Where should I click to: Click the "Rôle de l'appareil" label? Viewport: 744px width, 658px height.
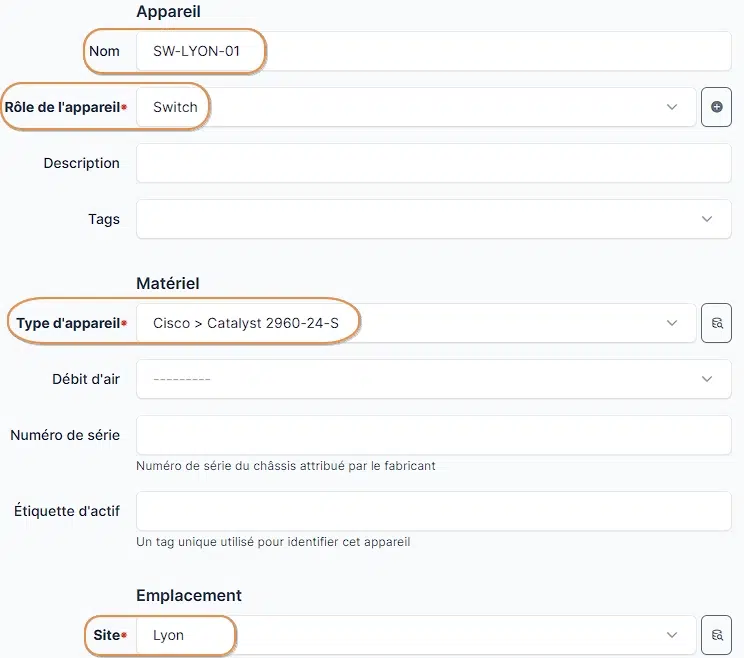tap(62, 107)
